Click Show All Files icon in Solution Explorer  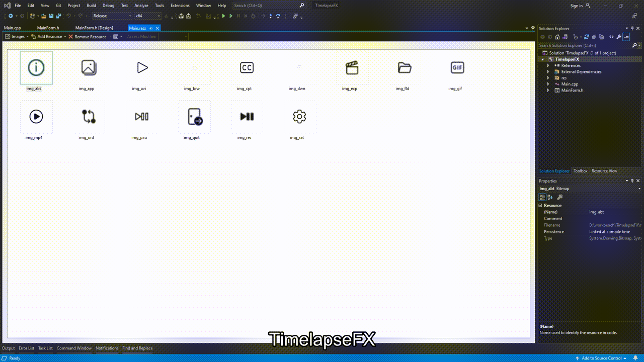tap(601, 37)
